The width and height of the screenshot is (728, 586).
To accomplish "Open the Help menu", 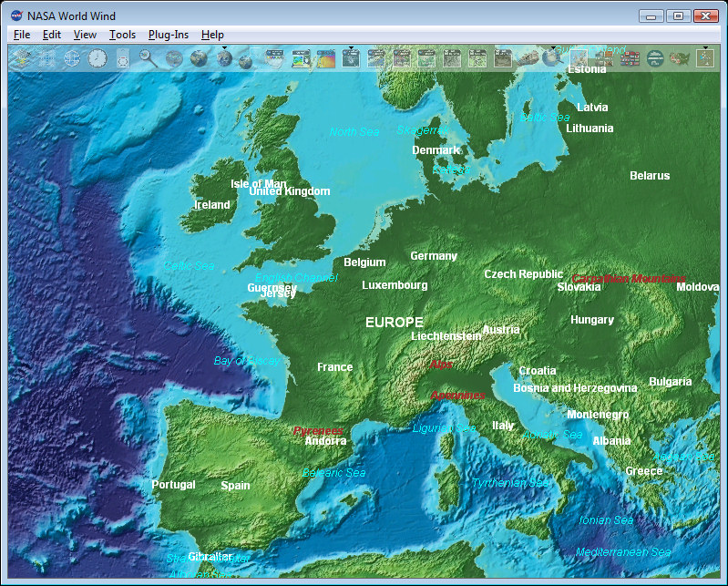I will pyautogui.click(x=212, y=35).
